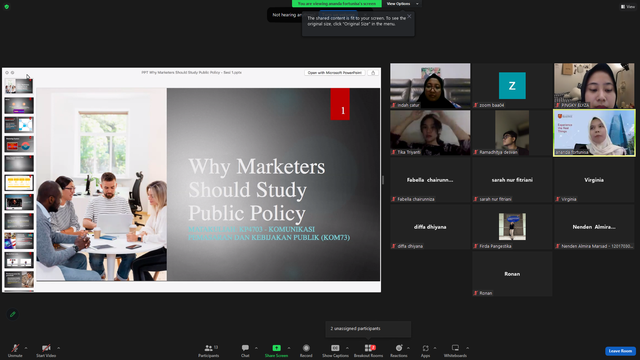Select the yellow highlighted slide thumbnail

coord(19,183)
